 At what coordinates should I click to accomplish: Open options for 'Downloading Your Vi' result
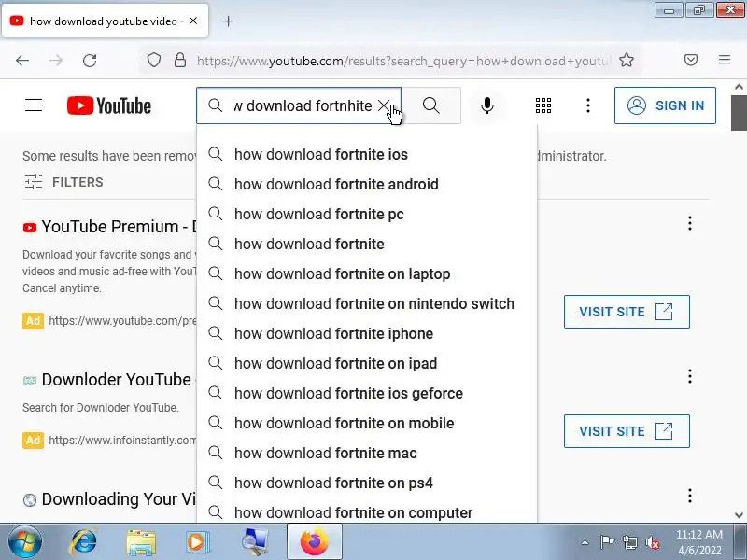(x=689, y=497)
